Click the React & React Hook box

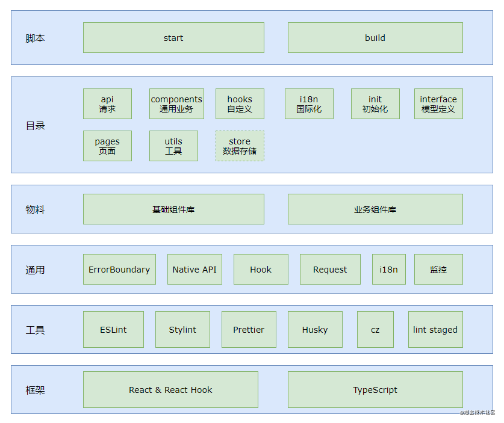(170, 389)
